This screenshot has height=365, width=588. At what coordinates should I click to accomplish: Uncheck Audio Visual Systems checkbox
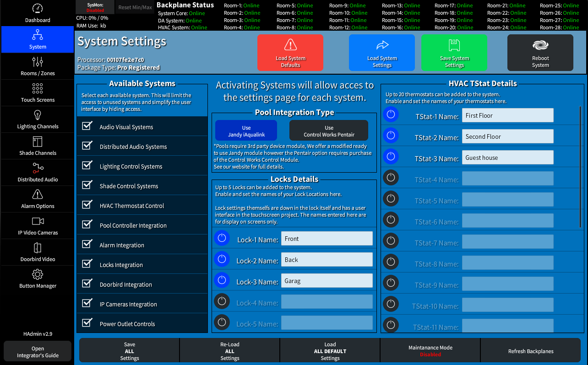pyautogui.click(x=87, y=126)
